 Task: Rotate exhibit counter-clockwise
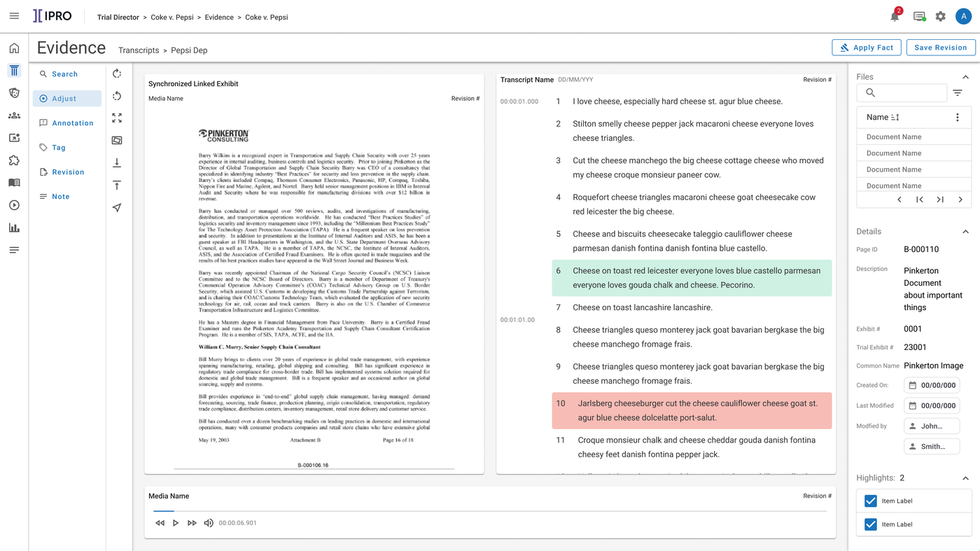(x=117, y=96)
